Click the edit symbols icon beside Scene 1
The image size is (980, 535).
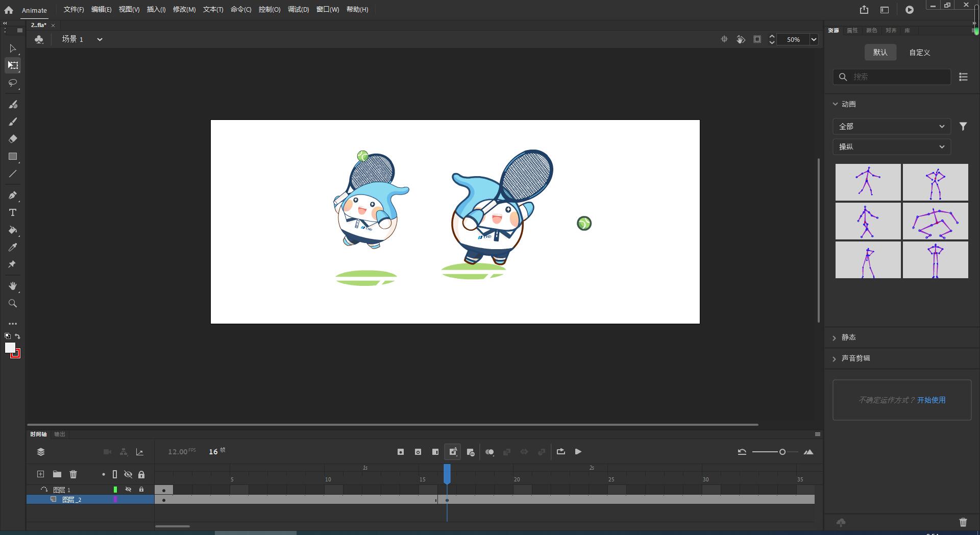pos(39,39)
